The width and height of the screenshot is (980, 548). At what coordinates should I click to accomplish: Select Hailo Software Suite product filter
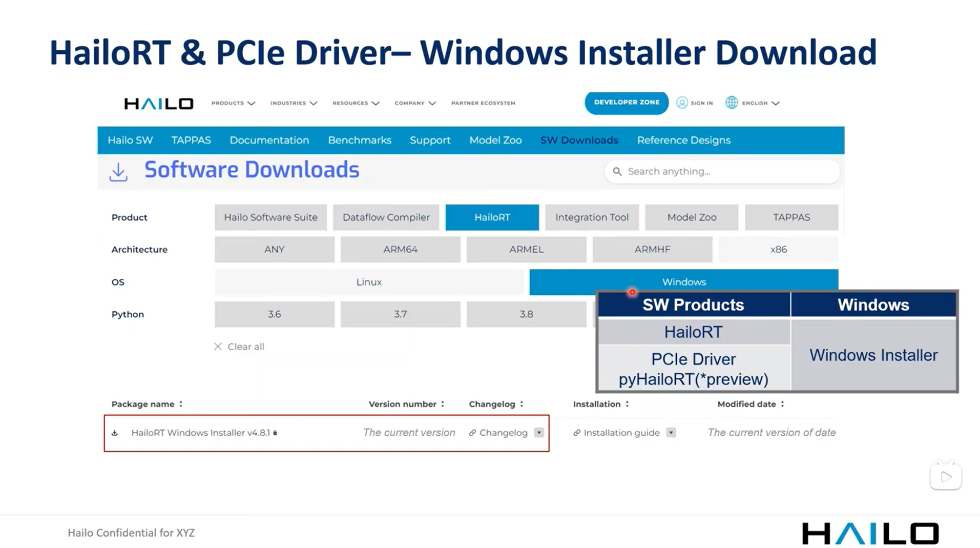270,217
